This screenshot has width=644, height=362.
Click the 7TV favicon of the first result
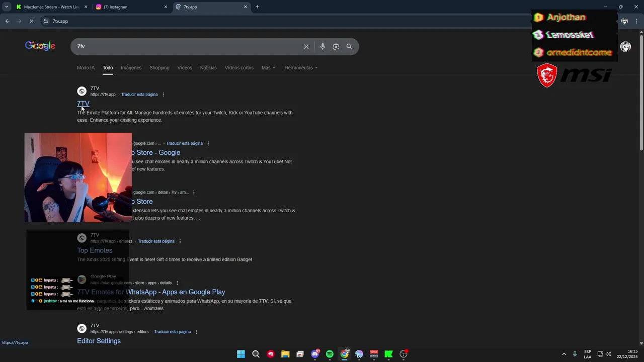pos(82,91)
